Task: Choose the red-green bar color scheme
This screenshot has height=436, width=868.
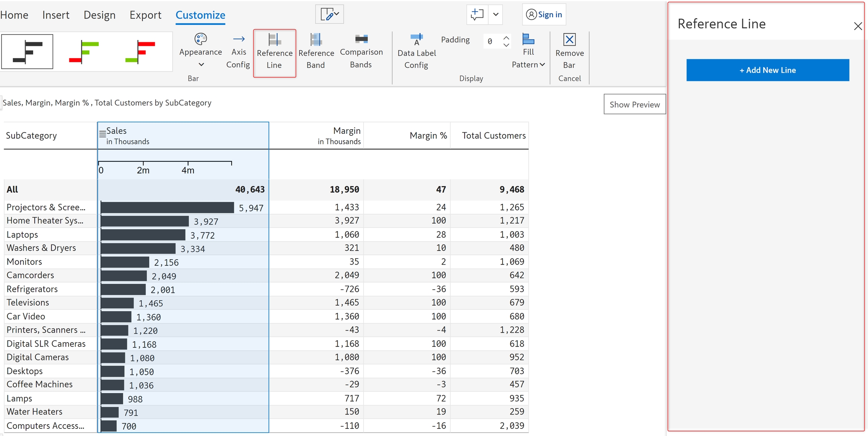Action: tap(84, 52)
